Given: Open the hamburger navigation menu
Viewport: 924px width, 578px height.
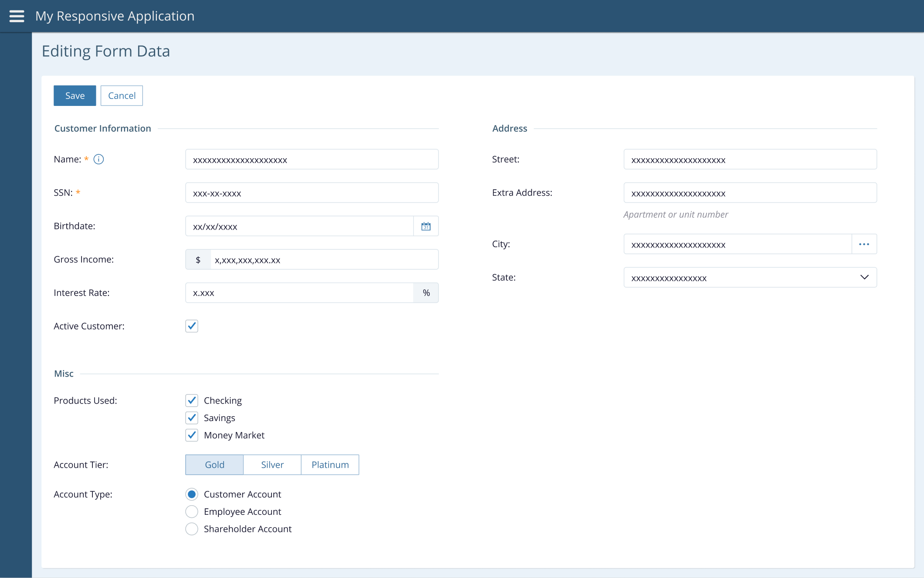Looking at the screenshot, I should click(x=17, y=16).
